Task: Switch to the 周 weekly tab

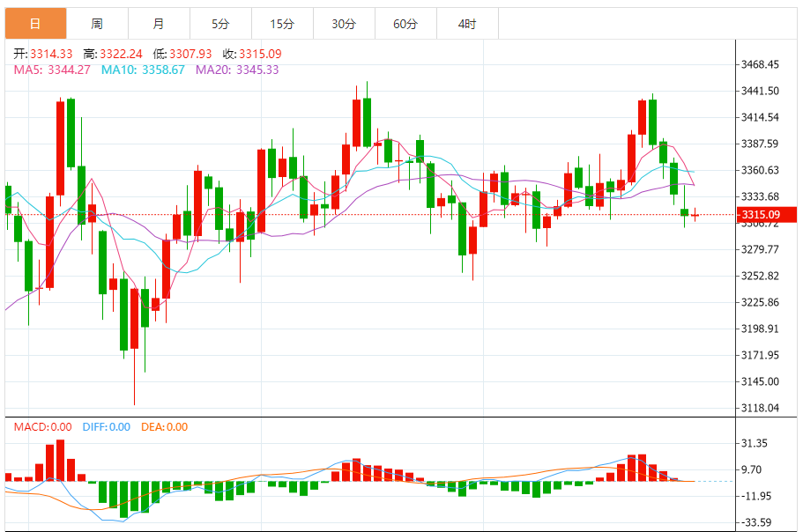Action: [97, 24]
